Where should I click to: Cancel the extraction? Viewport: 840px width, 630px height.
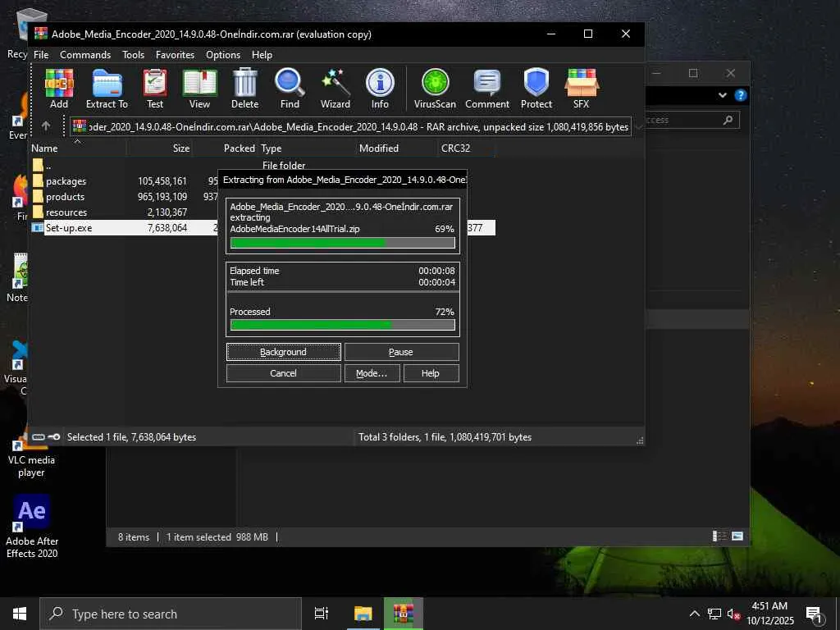[x=283, y=373]
